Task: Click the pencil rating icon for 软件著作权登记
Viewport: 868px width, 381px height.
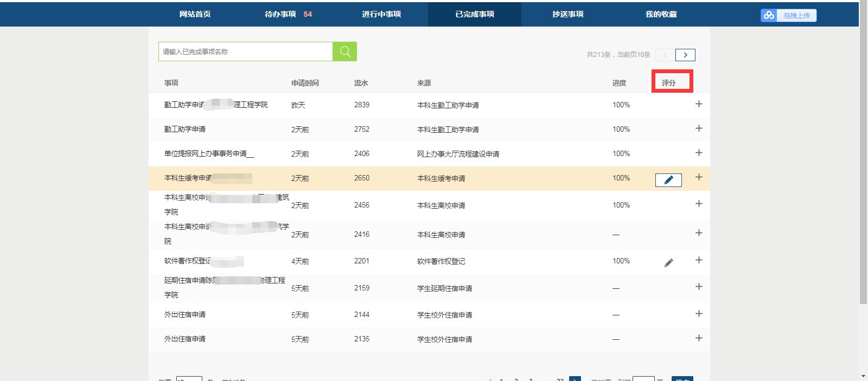Action: coord(668,263)
